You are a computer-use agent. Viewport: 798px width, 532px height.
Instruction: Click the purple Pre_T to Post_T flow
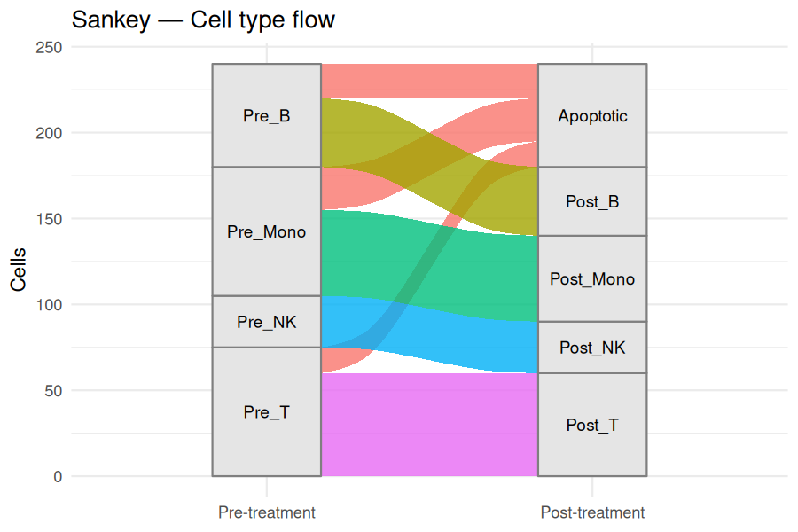click(429, 425)
